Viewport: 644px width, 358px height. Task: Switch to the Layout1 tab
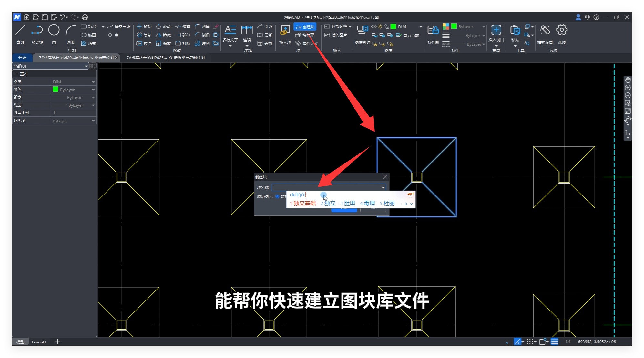point(39,342)
